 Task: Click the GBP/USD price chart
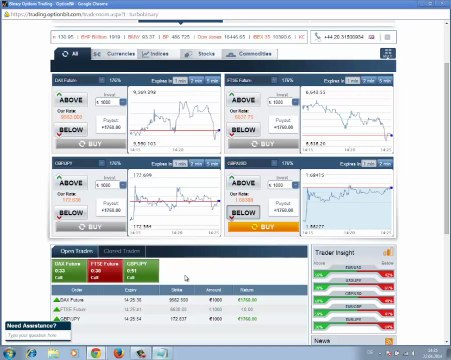pyautogui.click(x=347, y=202)
